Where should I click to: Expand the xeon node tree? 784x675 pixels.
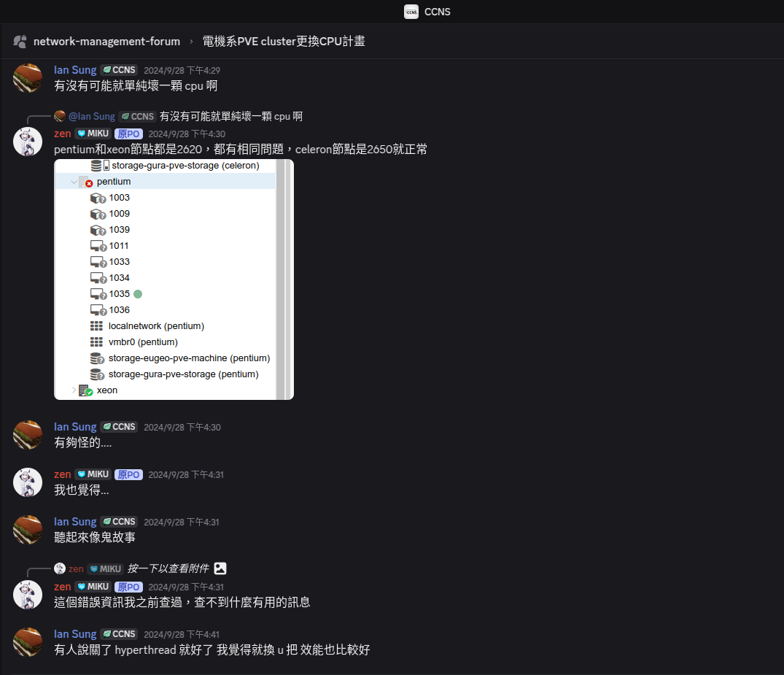74,390
